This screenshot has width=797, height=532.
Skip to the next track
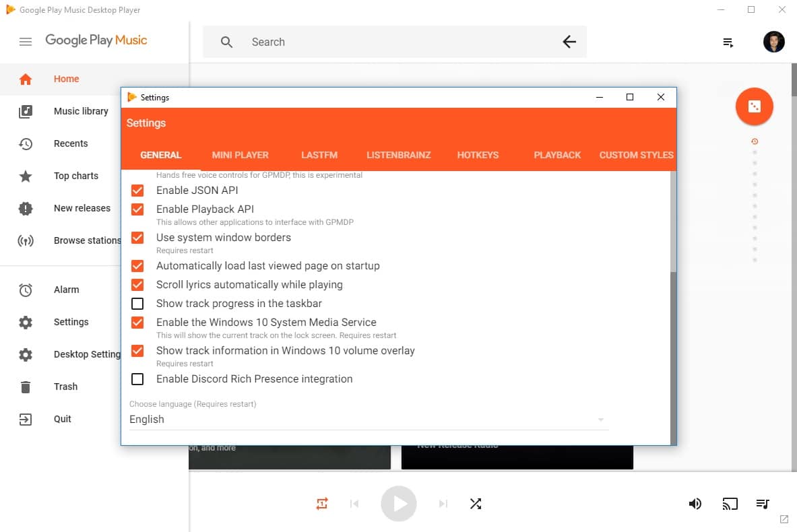(443, 504)
